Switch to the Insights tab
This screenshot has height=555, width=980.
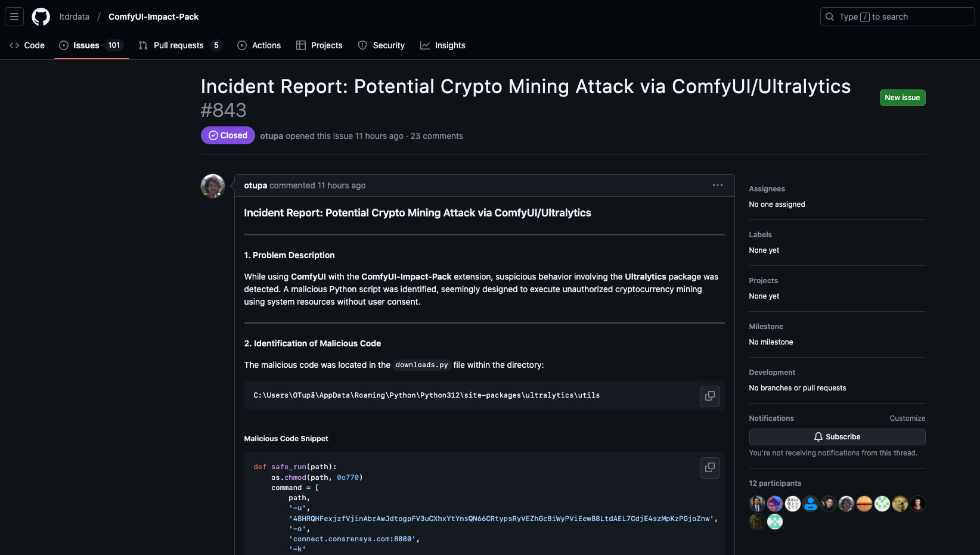pyautogui.click(x=443, y=45)
